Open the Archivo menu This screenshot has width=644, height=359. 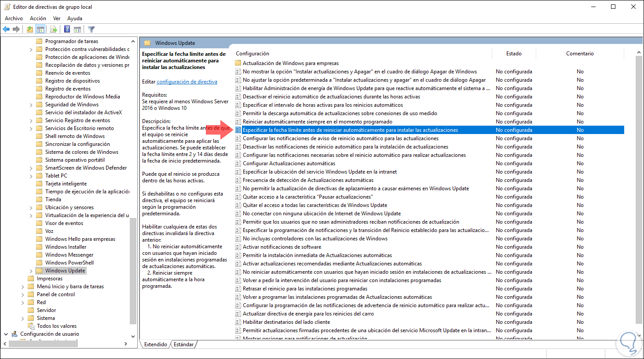pyautogui.click(x=14, y=18)
